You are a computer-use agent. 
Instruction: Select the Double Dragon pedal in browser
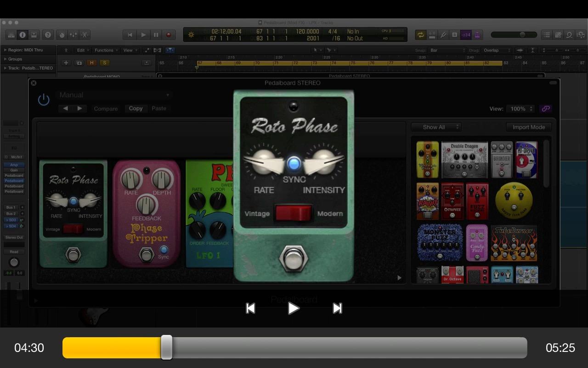click(x=464, y=160)
